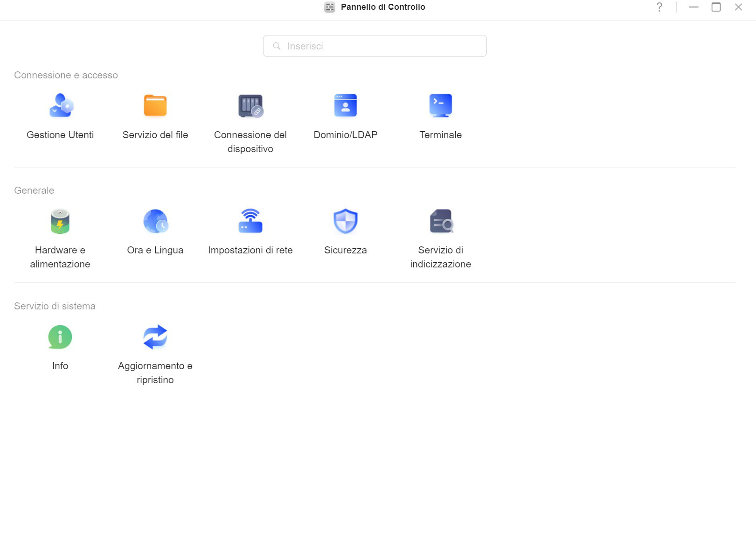Select the Ora e Lingua globe icon
The width and height of the screenshot is (756, 546).
pyautogui.click(x=155, y=221)
